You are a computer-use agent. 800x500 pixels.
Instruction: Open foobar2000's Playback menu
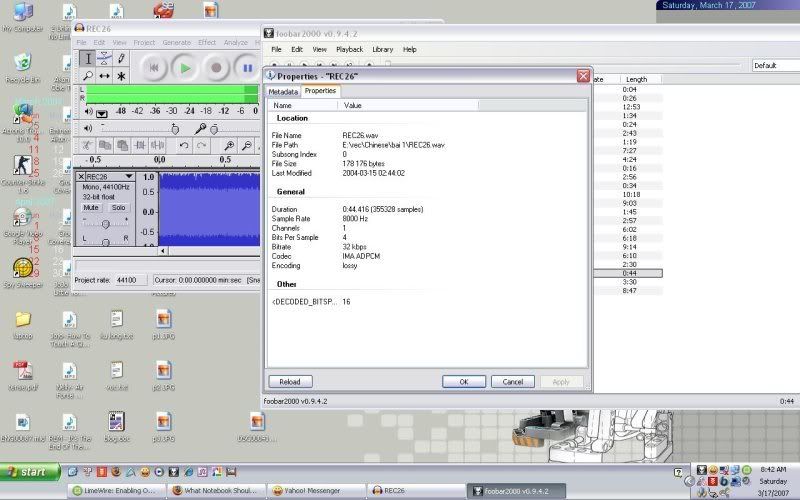(x=349, y=49)
